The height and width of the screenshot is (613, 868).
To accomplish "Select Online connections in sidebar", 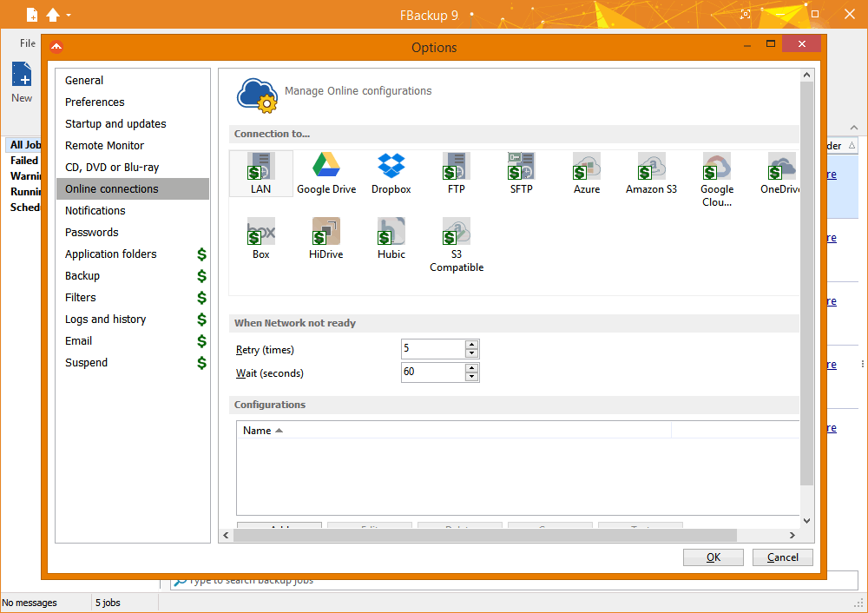I will (133, 188).
